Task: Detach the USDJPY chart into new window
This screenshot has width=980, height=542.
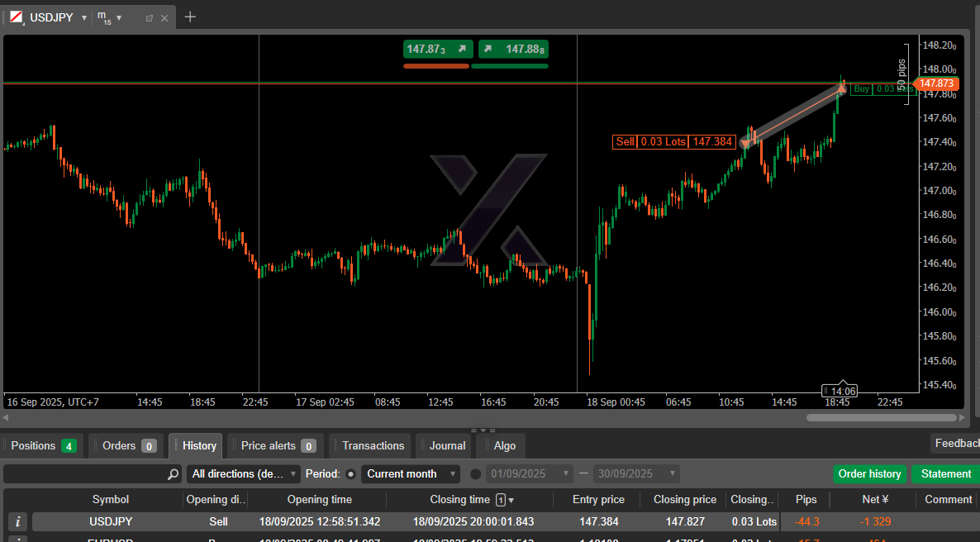Action: coord(150,17)
